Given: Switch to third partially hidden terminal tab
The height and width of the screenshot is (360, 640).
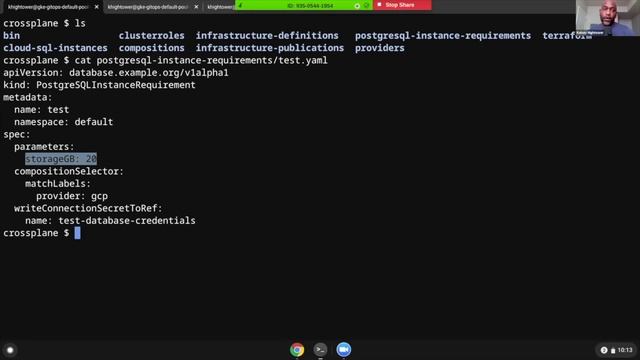Looking at the screenshot, I should [x=220, y=7].
